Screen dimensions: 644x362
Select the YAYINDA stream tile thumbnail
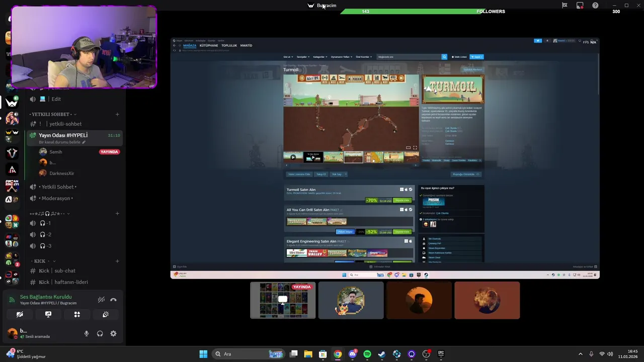click(x=283, y=300)
